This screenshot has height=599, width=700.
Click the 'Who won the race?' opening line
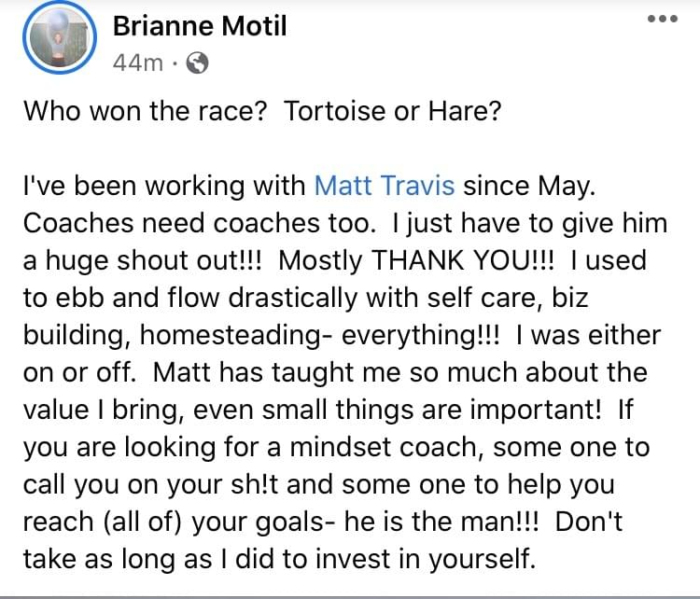[x=145, y=111]
